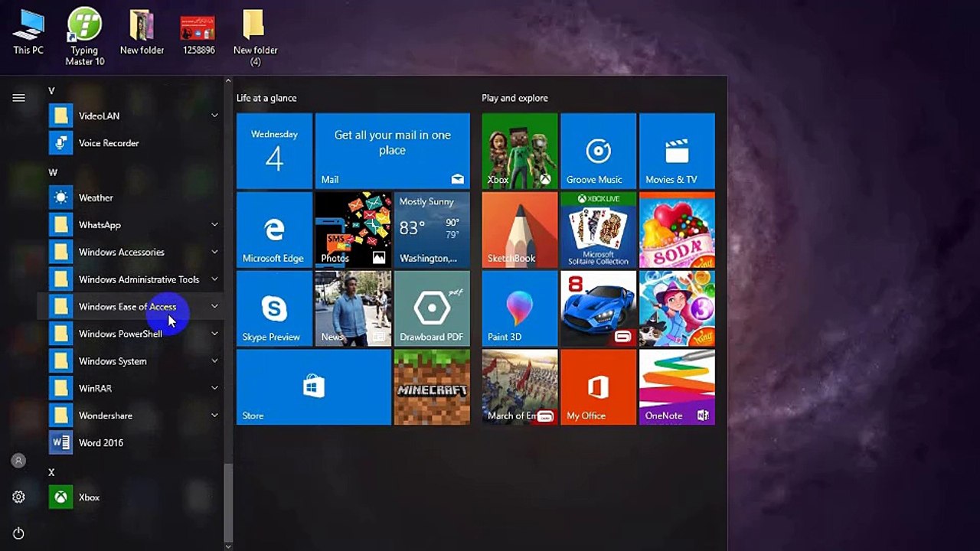This screenshot has height=551, width=980.
Task: Open the News tile
Action: (353, 308)
